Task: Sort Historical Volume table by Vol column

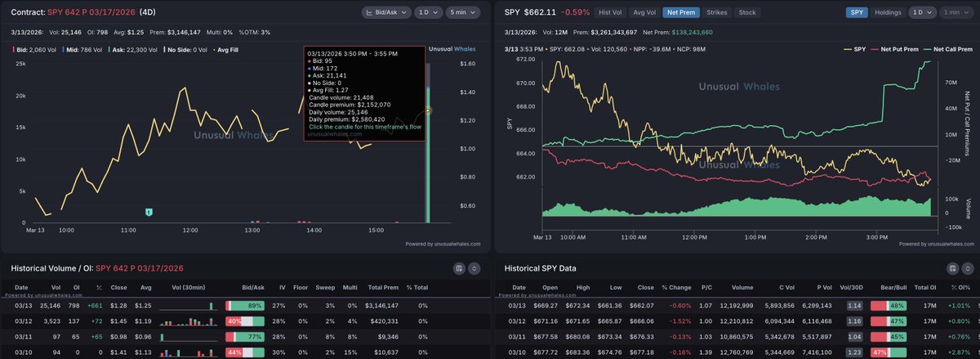Action: pos(58,288)
